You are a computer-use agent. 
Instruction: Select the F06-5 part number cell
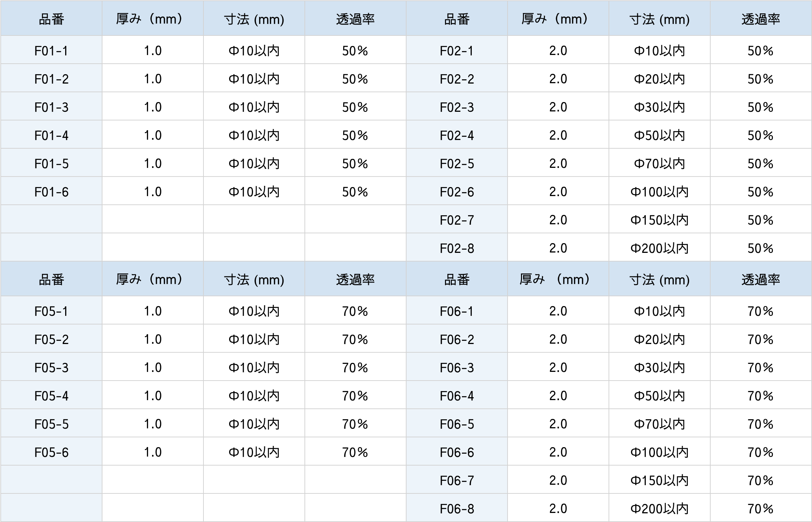click(457, 424)
